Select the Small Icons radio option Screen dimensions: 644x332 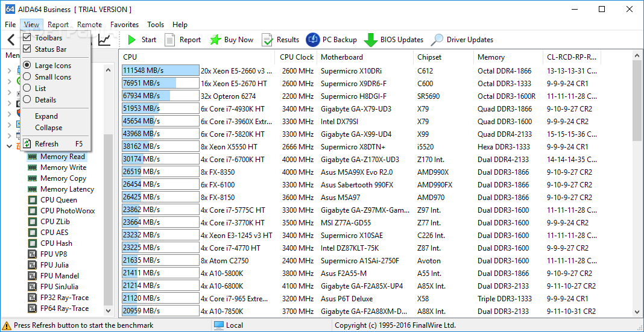point(27,77)
